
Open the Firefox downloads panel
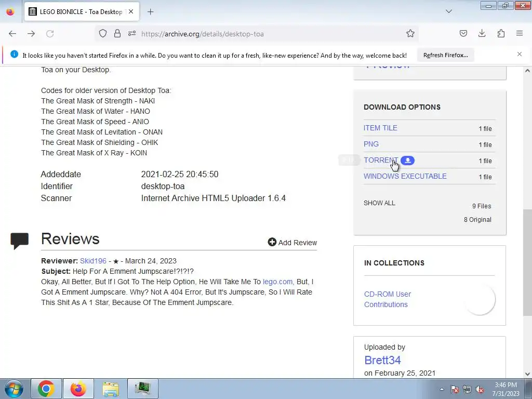[x=482, y=33]
